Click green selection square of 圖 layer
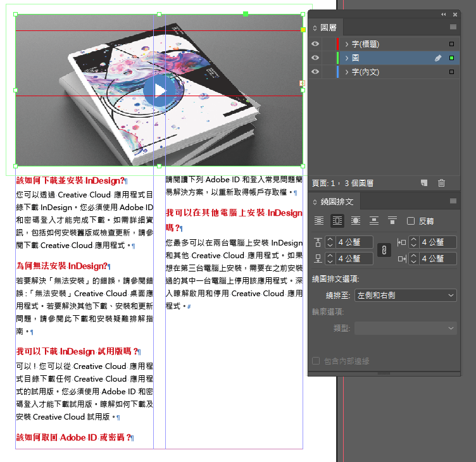Screen dimensions: 476x462 click(451, 58)
